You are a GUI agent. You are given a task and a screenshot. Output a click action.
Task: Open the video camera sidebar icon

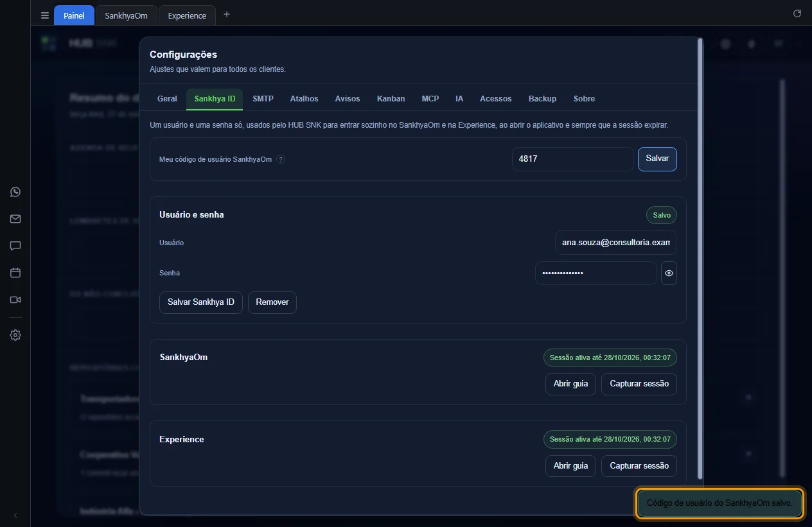(15, 300)
